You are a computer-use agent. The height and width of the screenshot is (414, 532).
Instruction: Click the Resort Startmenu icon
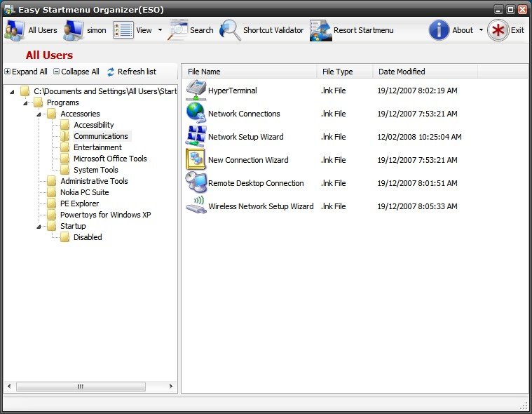pyautogui.click(x=320, y=31)
